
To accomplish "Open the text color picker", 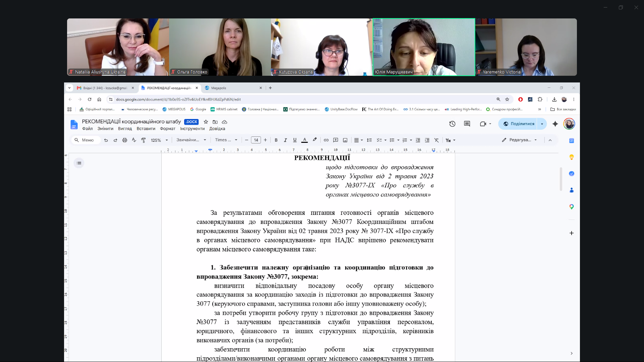I will point(305,140).
